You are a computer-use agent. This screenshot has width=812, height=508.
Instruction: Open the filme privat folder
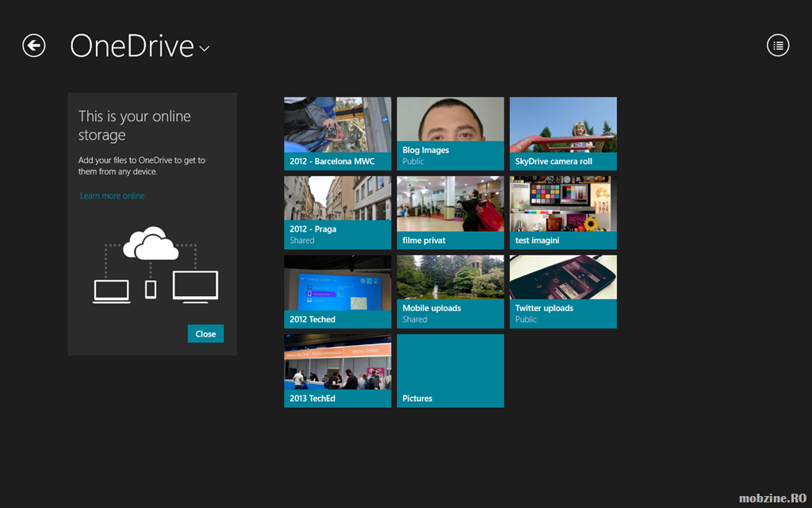(450, 213)
